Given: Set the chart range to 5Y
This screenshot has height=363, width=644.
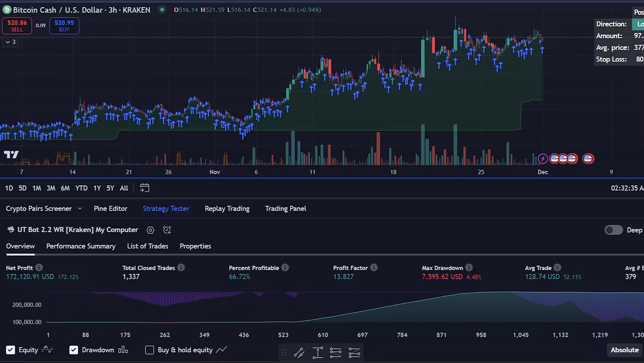Looking at the screenshot, I should (110, 188).
